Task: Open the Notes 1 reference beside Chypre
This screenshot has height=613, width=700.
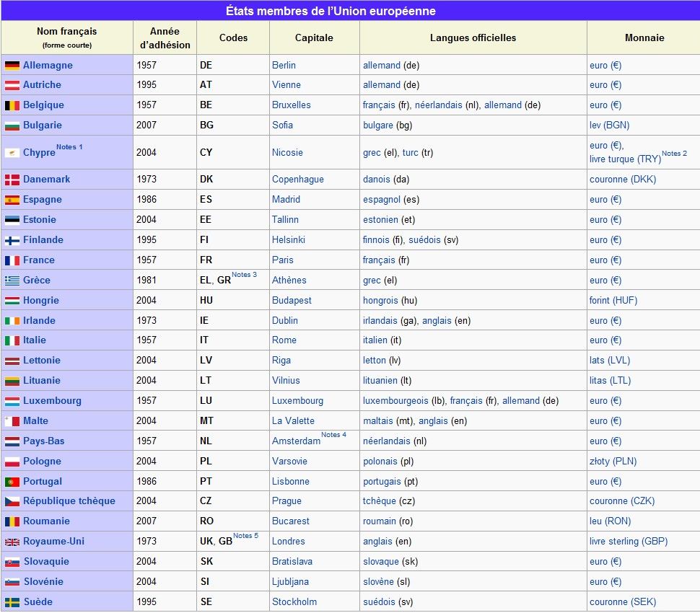Action: tap(69, 147)
